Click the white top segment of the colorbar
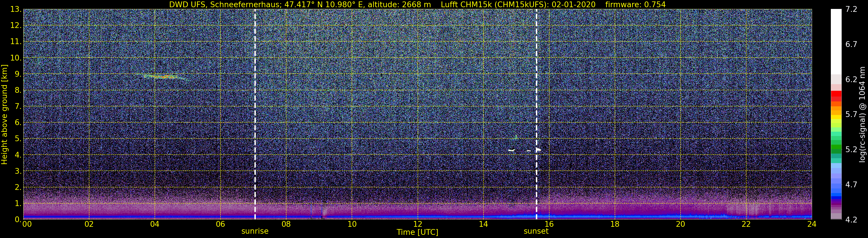The width and height of the screenshot is (868, 238). click(836, 41)
